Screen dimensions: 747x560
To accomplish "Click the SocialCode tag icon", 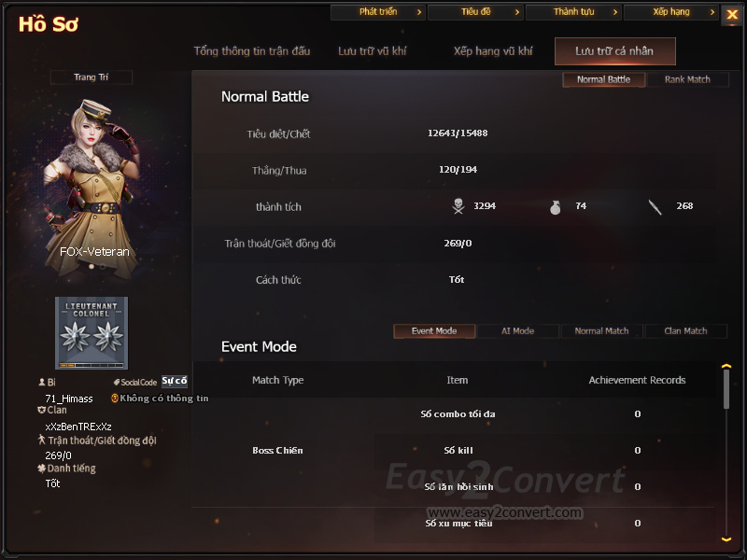I will click(116, 383).
